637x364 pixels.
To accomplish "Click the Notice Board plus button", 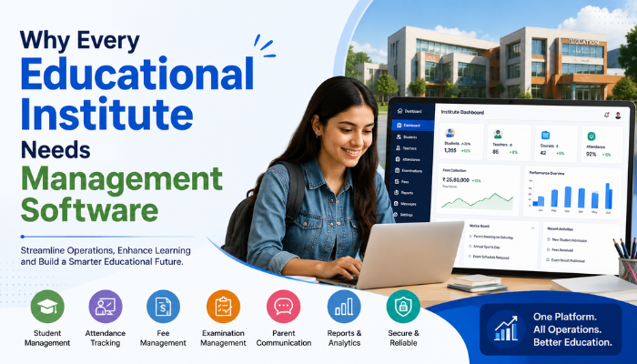I will click(x=532, y=228).
